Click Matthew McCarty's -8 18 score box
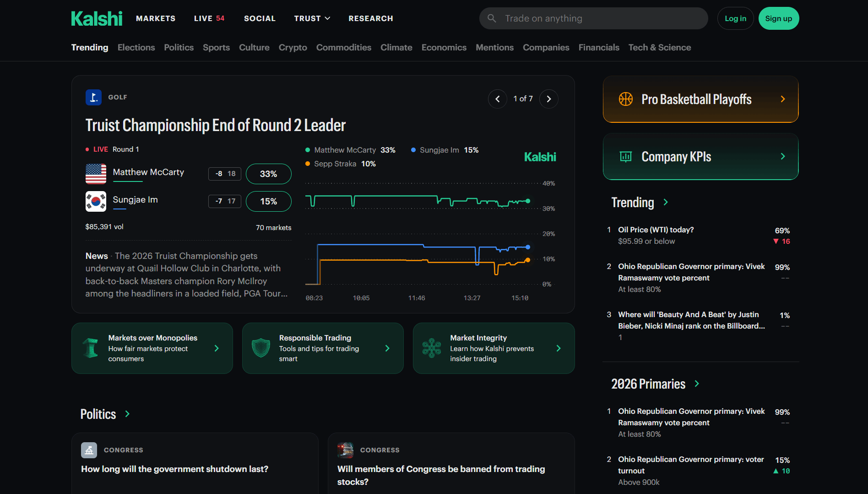 click(x=225, y=174)
